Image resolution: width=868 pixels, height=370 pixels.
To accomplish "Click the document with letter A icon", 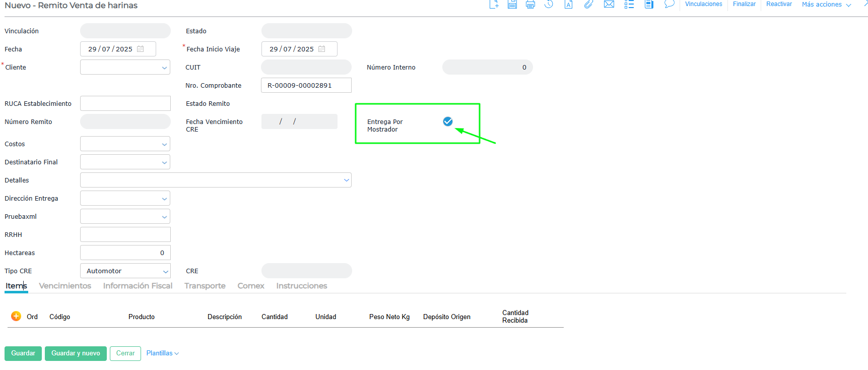I will pos(569,4).
